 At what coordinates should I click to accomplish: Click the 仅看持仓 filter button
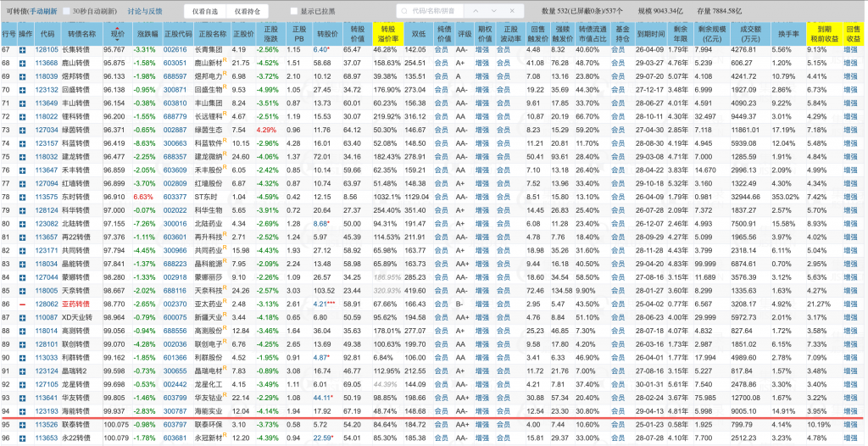pos(247,10)
